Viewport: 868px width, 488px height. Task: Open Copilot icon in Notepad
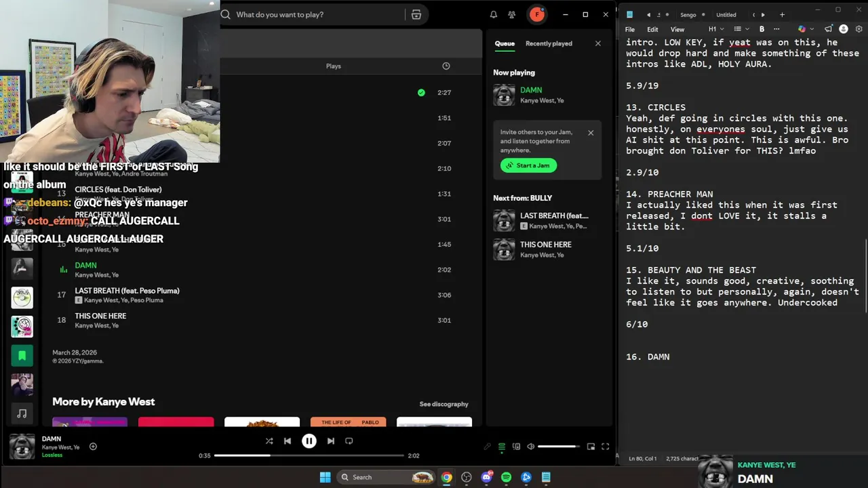802,29
